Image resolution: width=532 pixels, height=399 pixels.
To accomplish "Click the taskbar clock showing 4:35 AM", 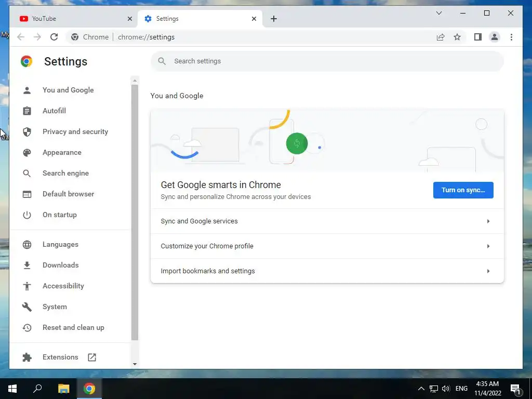I will 487,389.
